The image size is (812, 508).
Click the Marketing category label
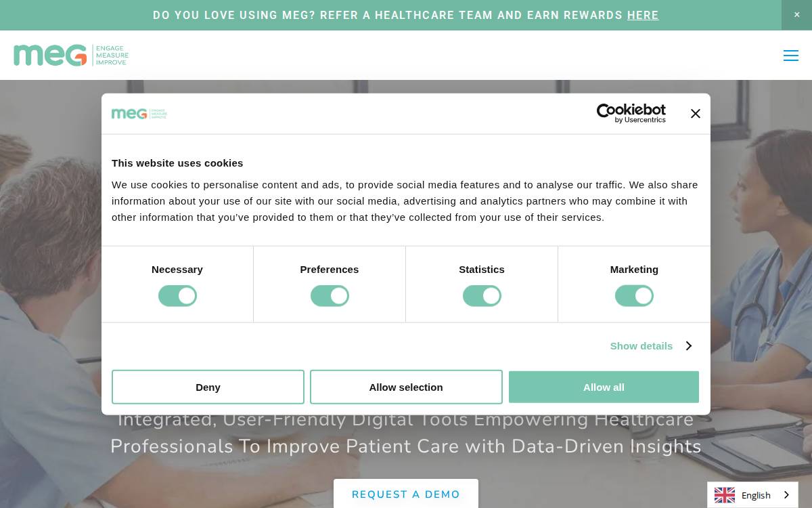(634, 269)
